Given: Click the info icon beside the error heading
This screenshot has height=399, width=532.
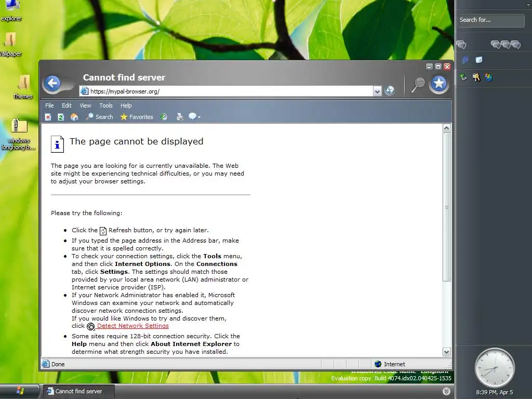Looking at the screenshot, I should (x=57, y=144).
